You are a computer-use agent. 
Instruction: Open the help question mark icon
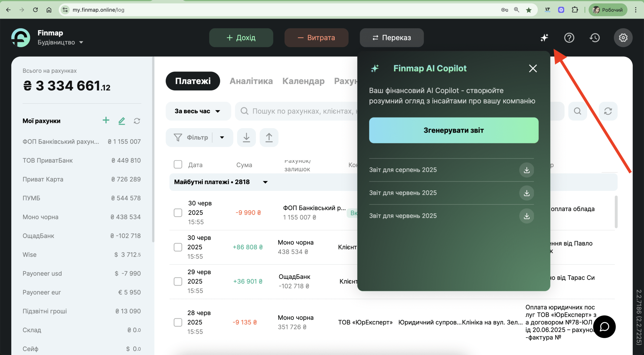(x=569, y=38)
